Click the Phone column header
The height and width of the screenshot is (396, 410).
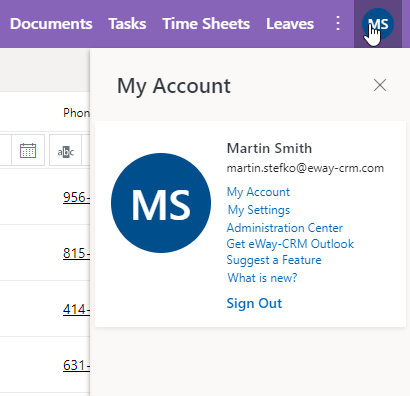click(x=76, y=113)
